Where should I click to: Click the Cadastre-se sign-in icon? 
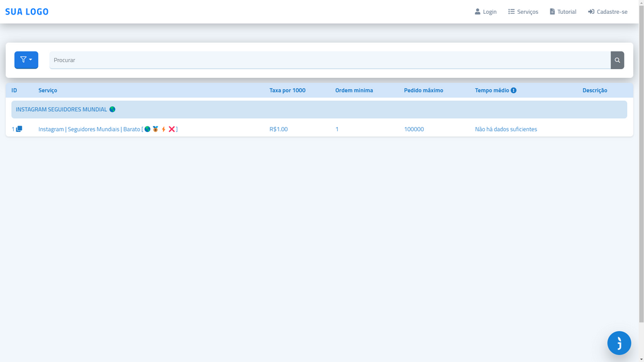pos(590,11)
